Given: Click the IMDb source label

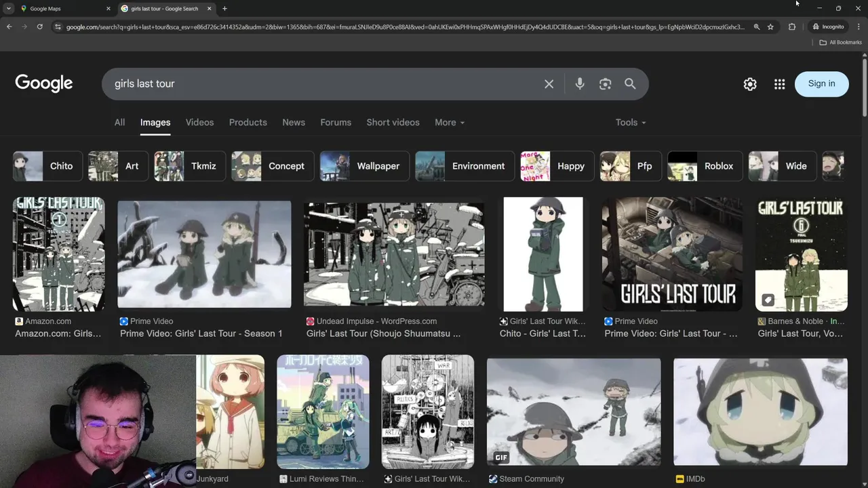Looking at the screenshot, I should click(x=696, y=479).
